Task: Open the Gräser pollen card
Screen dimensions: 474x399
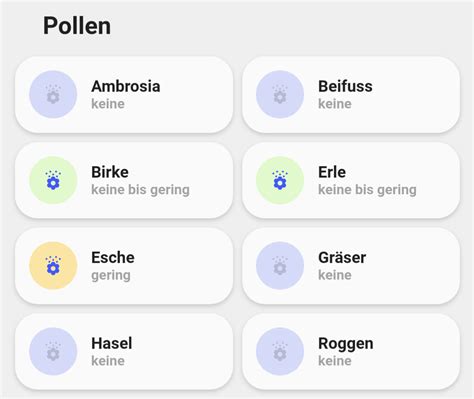Action: [351, 266]
